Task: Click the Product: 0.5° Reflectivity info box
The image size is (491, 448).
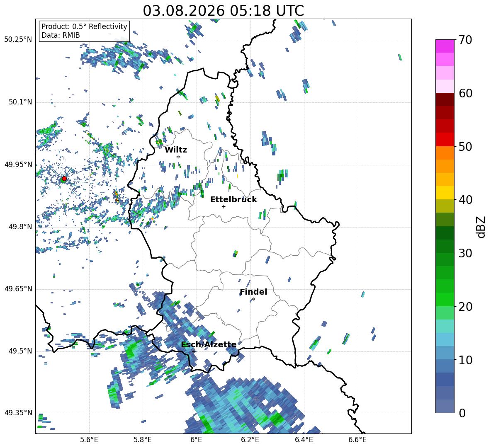Action: point(84,31)
